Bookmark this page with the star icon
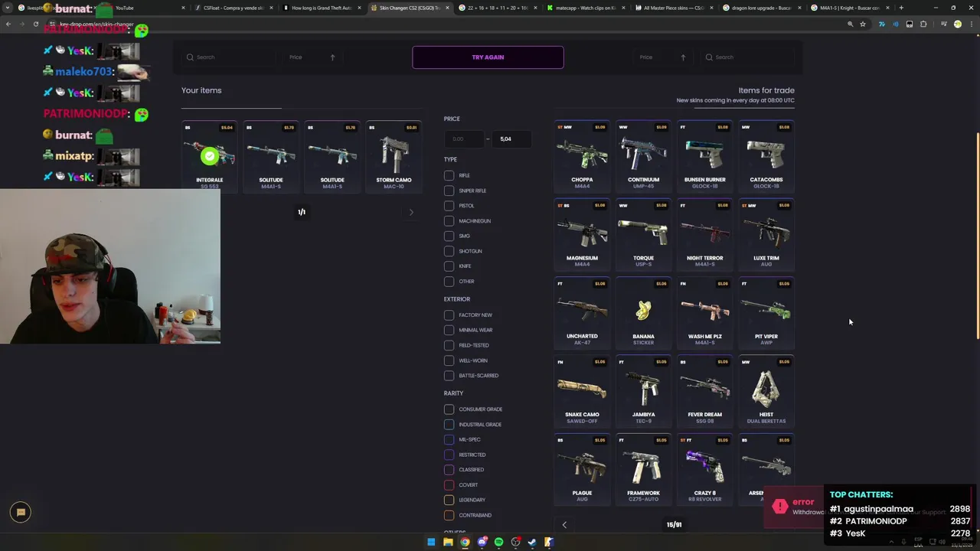 (863, 24)
